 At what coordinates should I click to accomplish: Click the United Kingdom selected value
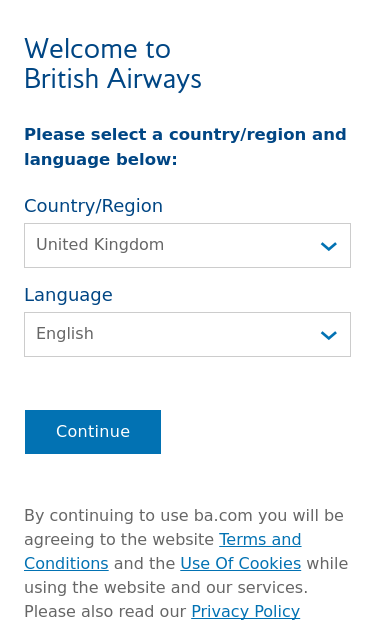(100, 245)
